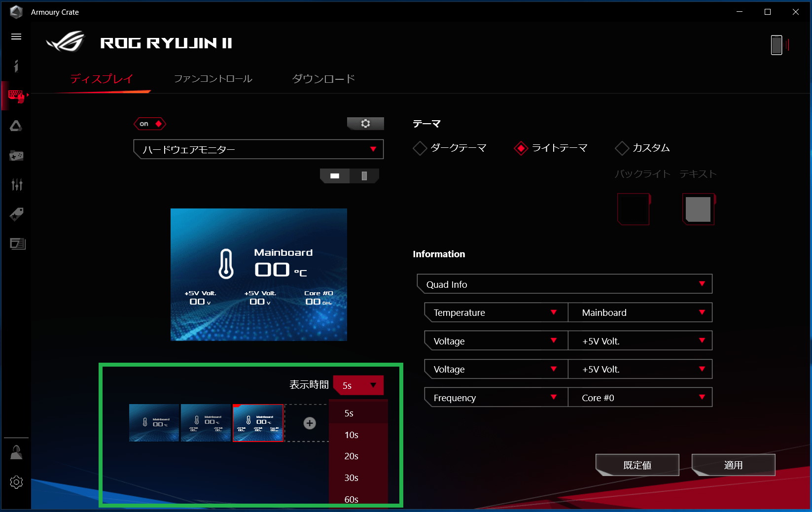Switch to the ディスプレイ tab
812x512 pixels.
[x=102, y=79]
